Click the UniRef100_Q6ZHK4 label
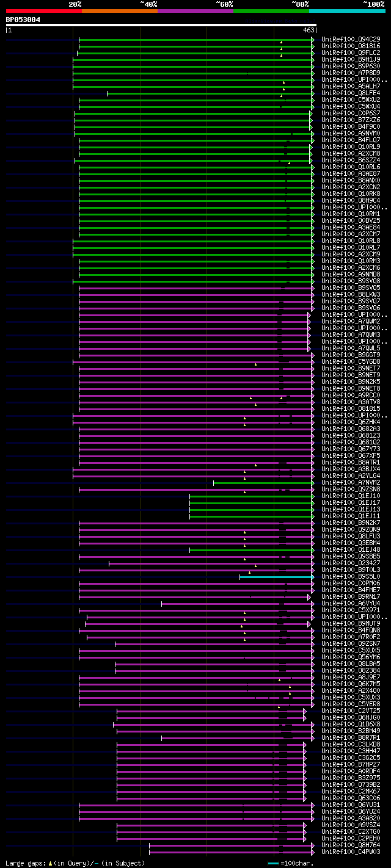Viewport: 391px width, 868px height. (351, 422)
